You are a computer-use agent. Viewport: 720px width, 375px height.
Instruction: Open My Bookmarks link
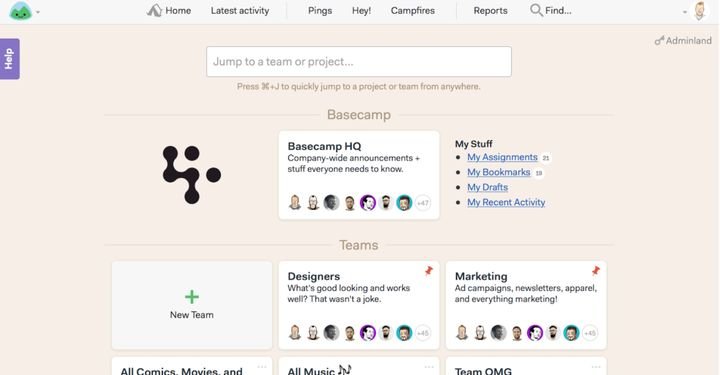point(499,172)
